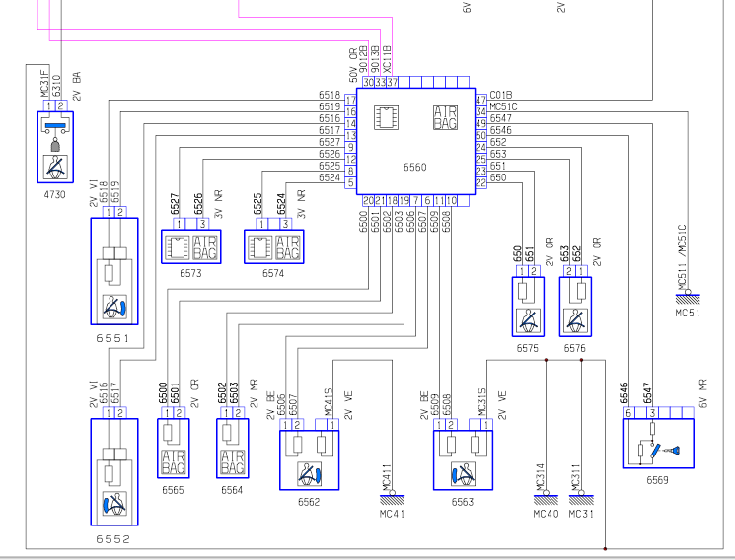Click the occupant airbag icon in component 6562
Screen dimensions: 735x560
click(x=310, y=473)
